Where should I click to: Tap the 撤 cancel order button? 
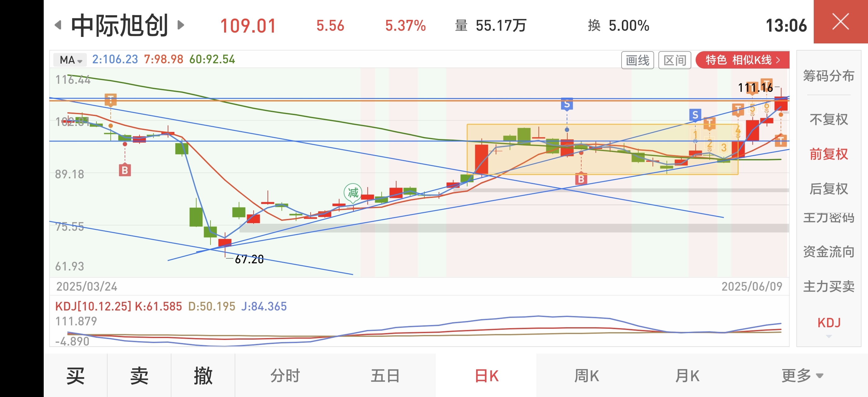tap(203, 375)
